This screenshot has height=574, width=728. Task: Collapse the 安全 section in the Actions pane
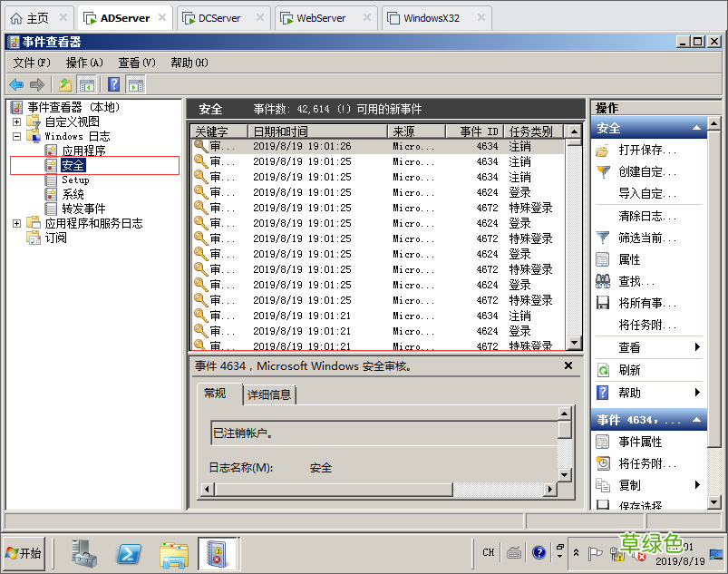point(698,126)
